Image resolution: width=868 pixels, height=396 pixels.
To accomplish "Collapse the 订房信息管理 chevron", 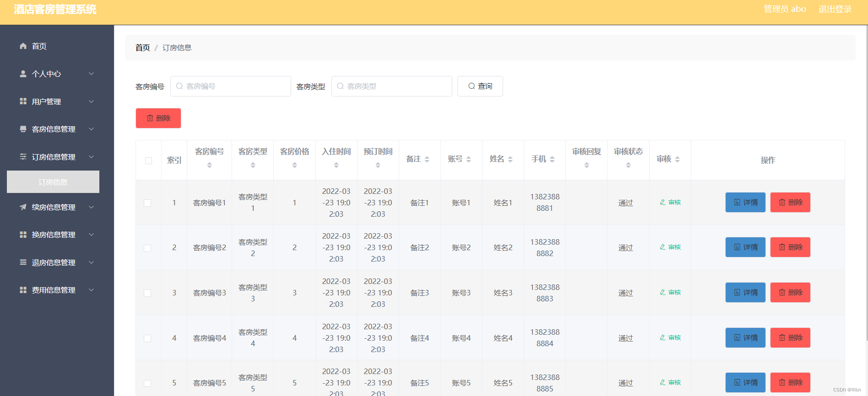I will [91, 157].
